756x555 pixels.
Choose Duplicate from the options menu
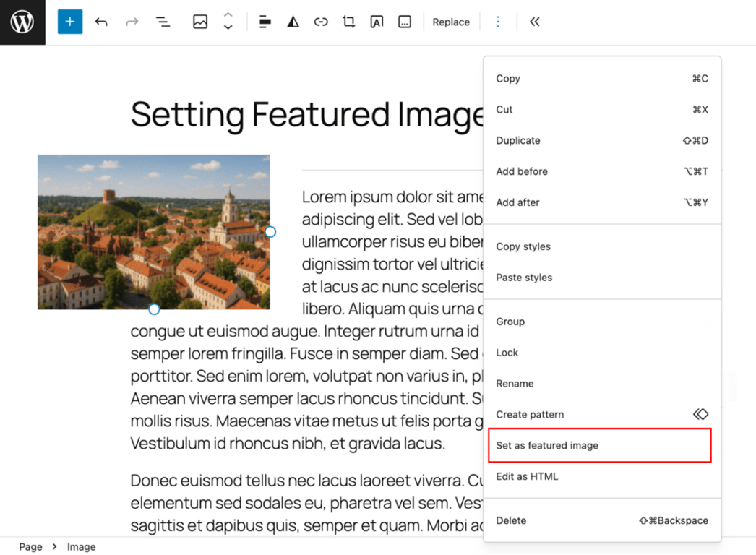pos(518,140)
